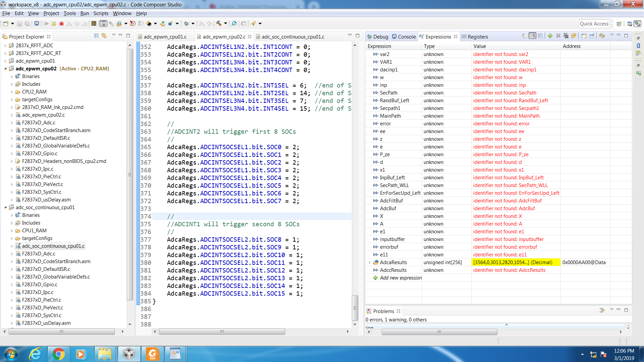Click the restart arrow toolbar icon
The width and height of the screenshot is (644, 362).
163,23
